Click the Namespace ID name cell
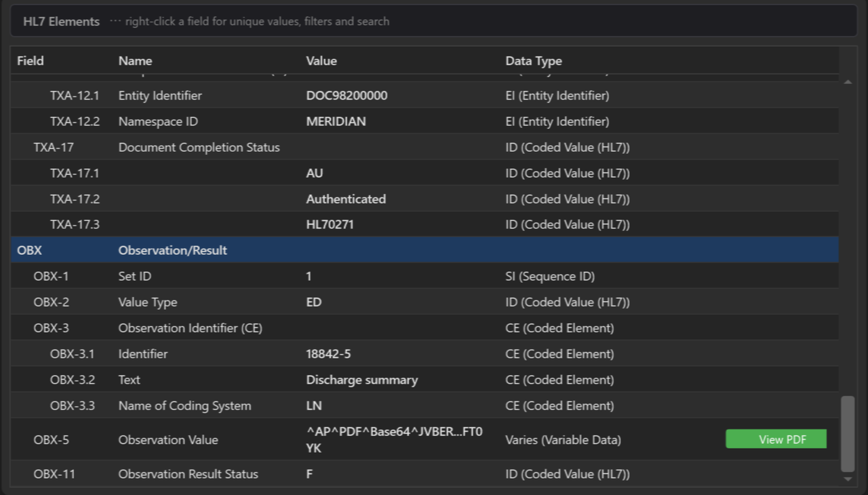Image resolution: width=868 pixels, height=495 pixels. [157, 121]
